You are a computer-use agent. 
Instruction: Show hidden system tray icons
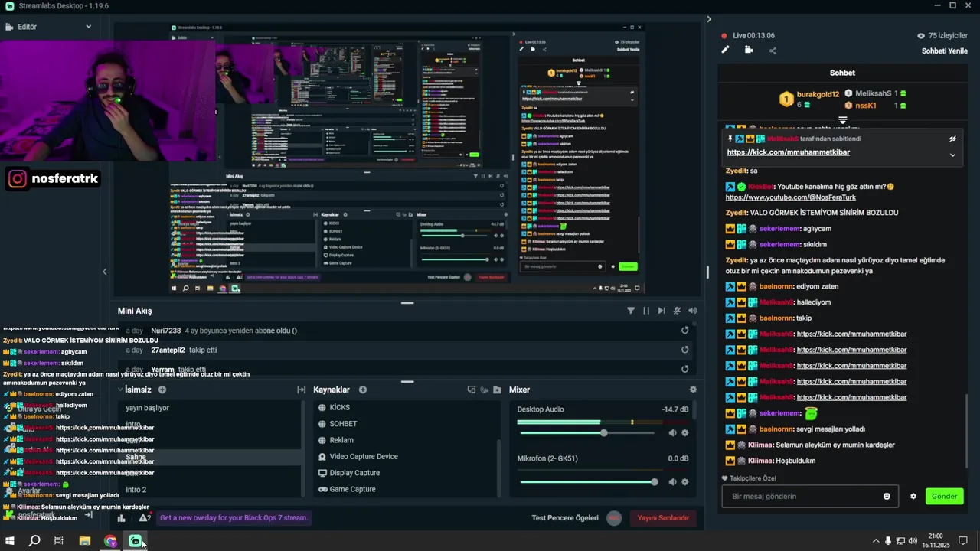tap(876, 541)
